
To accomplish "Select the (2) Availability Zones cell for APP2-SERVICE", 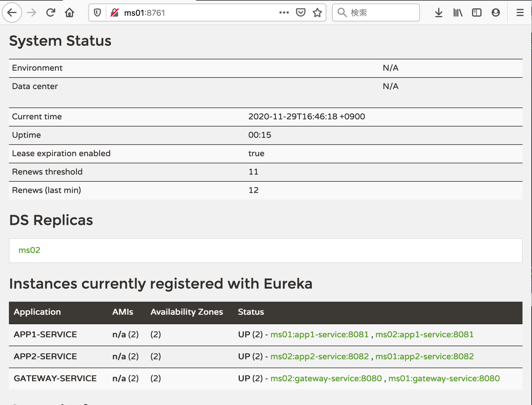I will click(x=156, y=356).
